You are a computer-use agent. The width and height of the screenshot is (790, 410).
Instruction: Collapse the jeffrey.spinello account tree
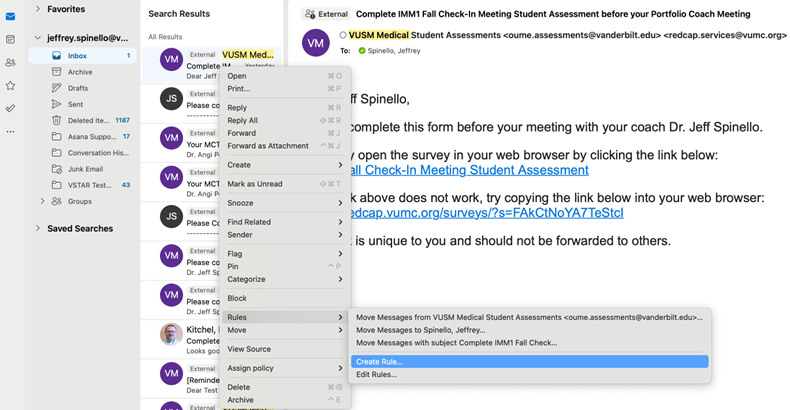tap(38, 38)
